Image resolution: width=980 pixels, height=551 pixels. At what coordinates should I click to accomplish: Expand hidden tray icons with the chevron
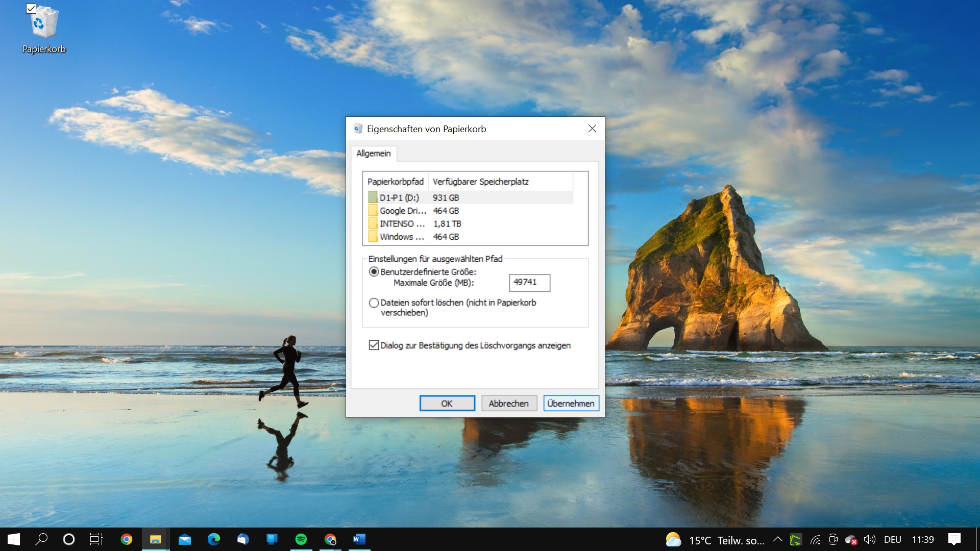pyautogui.click(x=777, y=539)
